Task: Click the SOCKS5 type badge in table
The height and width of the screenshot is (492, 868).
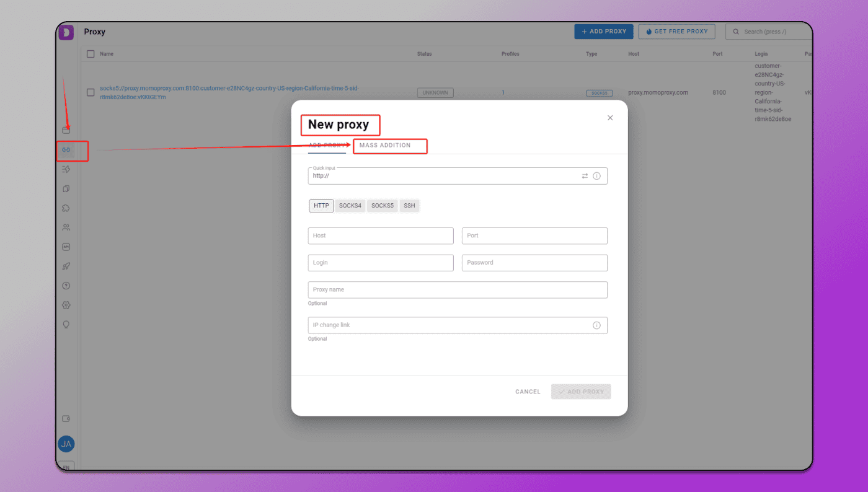Action: [600, 93]
